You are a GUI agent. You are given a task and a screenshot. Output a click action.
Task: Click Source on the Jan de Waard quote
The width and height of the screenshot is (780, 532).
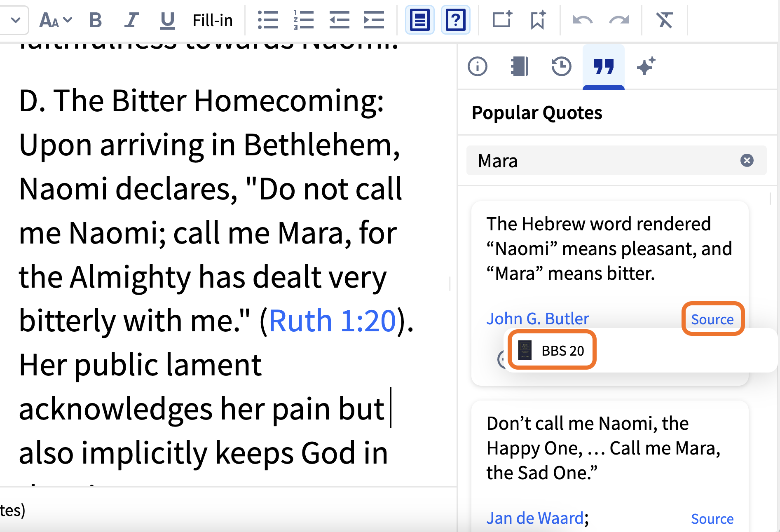(712, 519)
